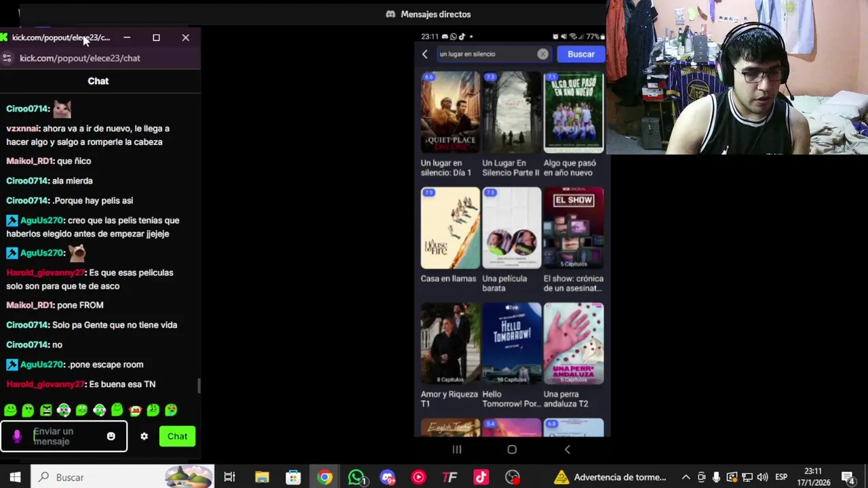868x488 pixels.
Task: Click username vzxnnai in chat
Action: [22, 128]
